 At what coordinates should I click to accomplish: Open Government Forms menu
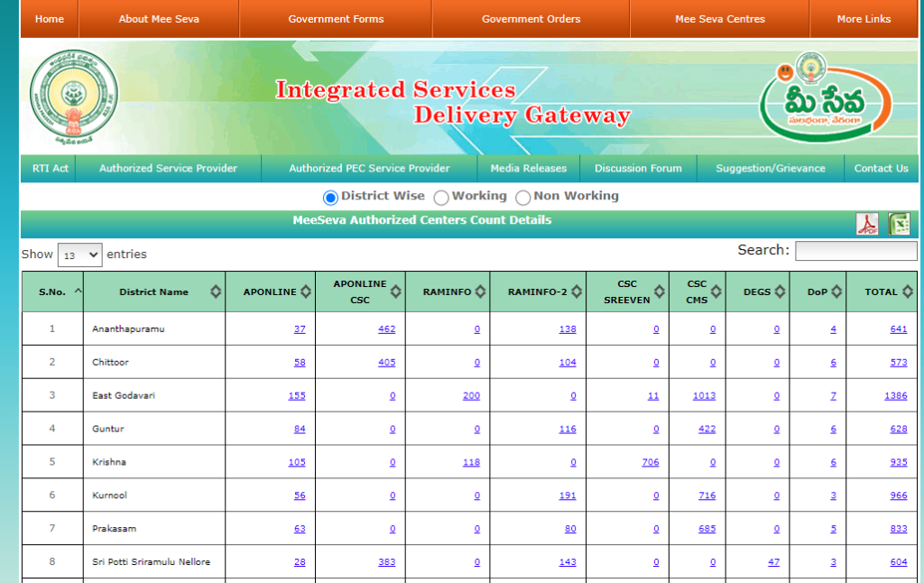336,19
